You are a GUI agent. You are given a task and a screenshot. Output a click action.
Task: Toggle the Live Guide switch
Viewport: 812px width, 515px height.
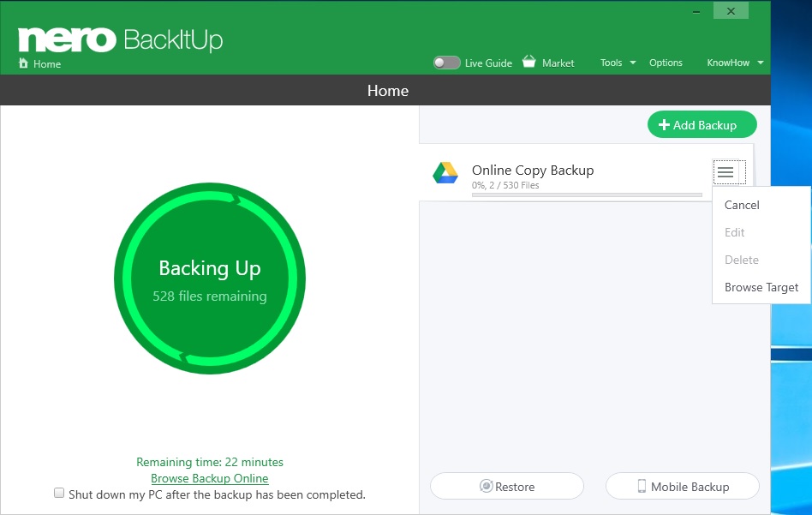pyautogui.click(x=446, y=63)
